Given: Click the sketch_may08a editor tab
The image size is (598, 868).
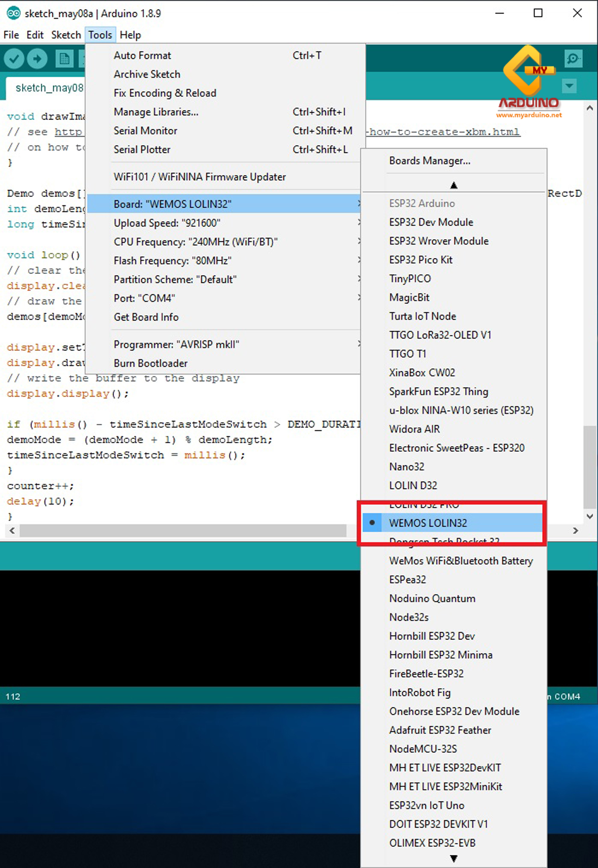Looking at the screenshot, I should coord(49,88).
